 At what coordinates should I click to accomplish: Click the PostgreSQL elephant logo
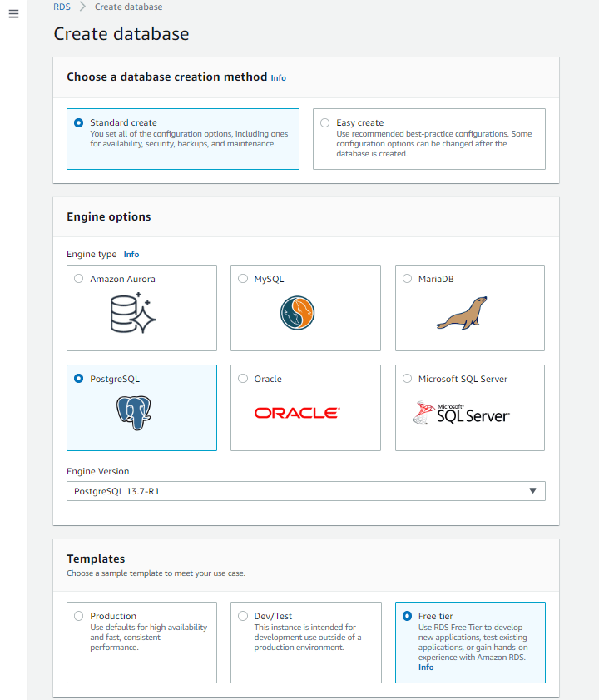tap(133, 413)
